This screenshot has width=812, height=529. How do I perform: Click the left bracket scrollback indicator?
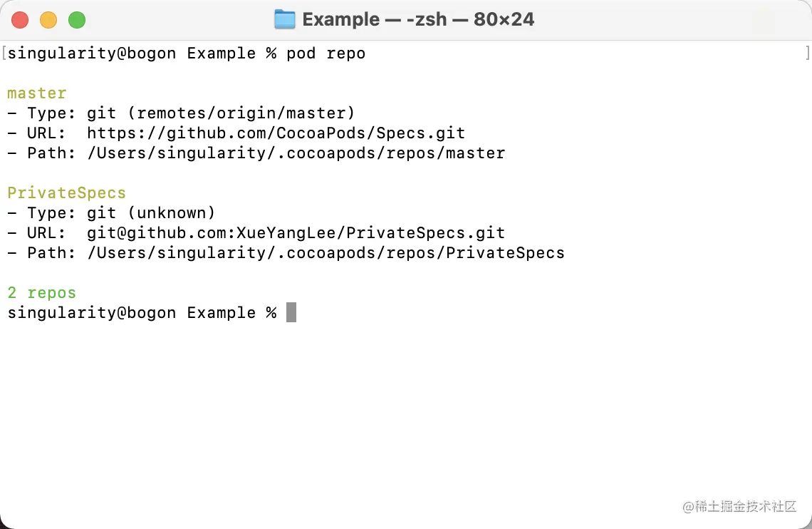tap(3, 52)
